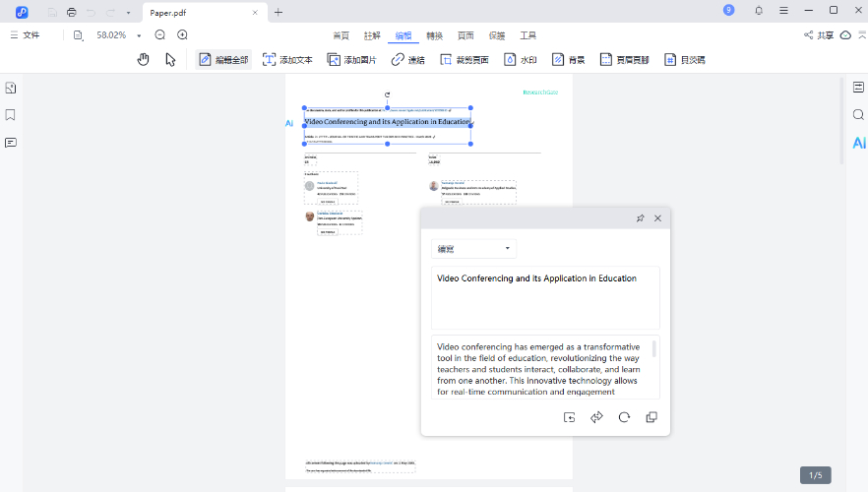Screen dimensions: 868x492
Task: Toggle the 編輯全部 edit mode
Action: tap(223, 59)
